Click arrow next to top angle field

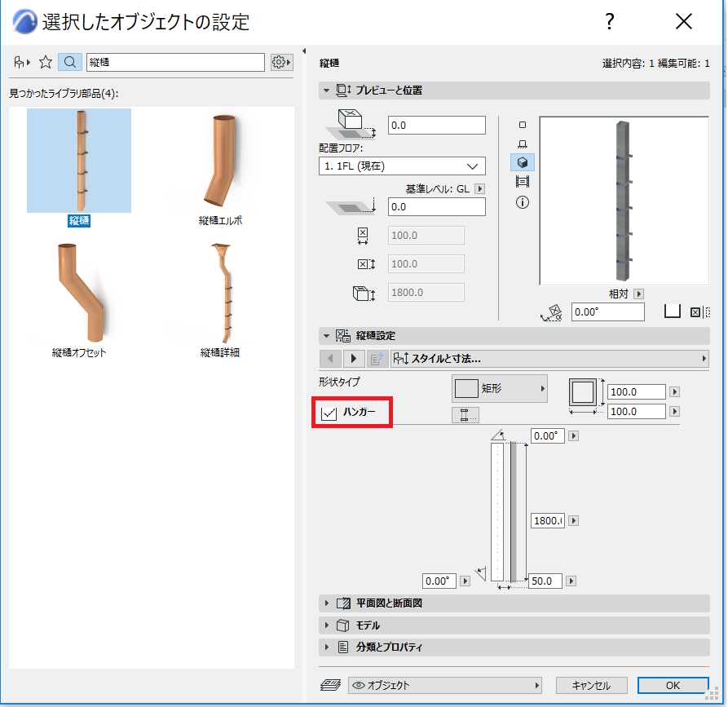[x=574, y=436]
